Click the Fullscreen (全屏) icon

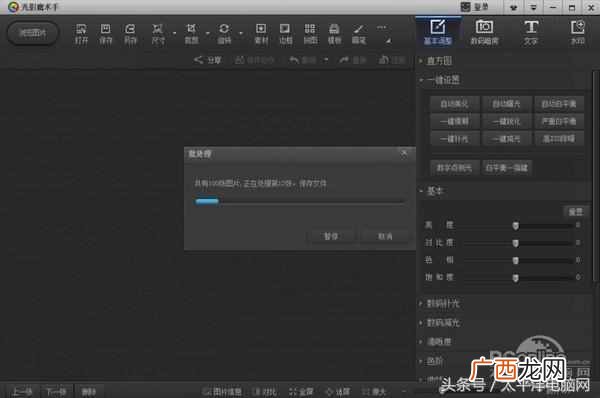click(x=293, y=391)
